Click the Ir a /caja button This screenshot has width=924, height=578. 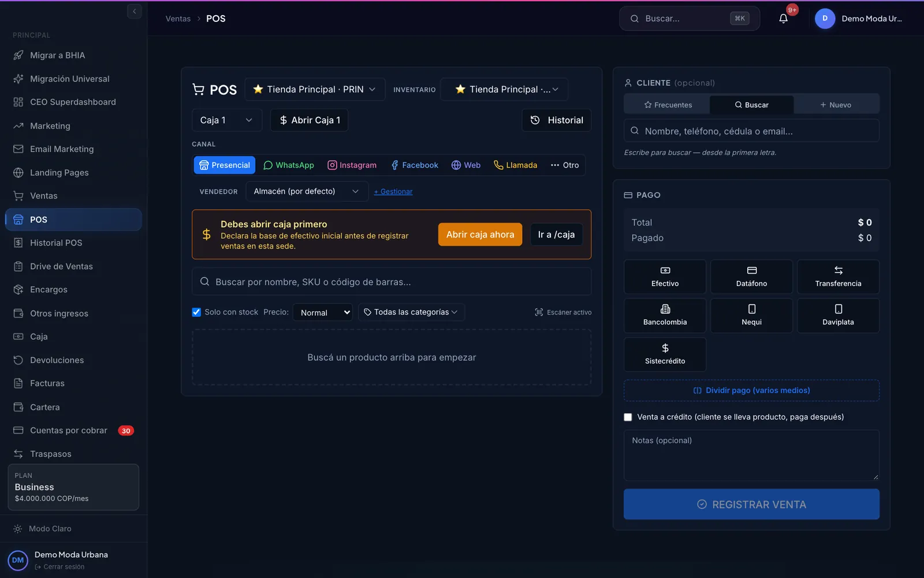556,235
